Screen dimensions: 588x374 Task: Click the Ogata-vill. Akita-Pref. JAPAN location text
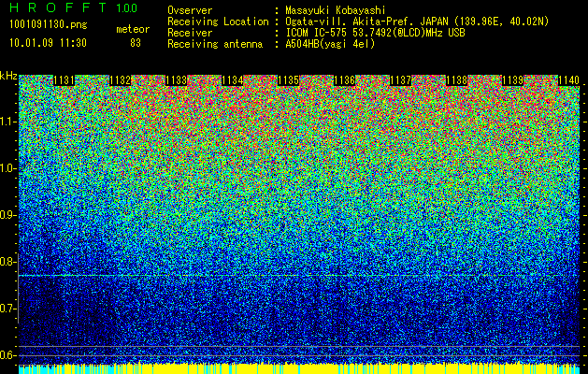coord(417,22)
